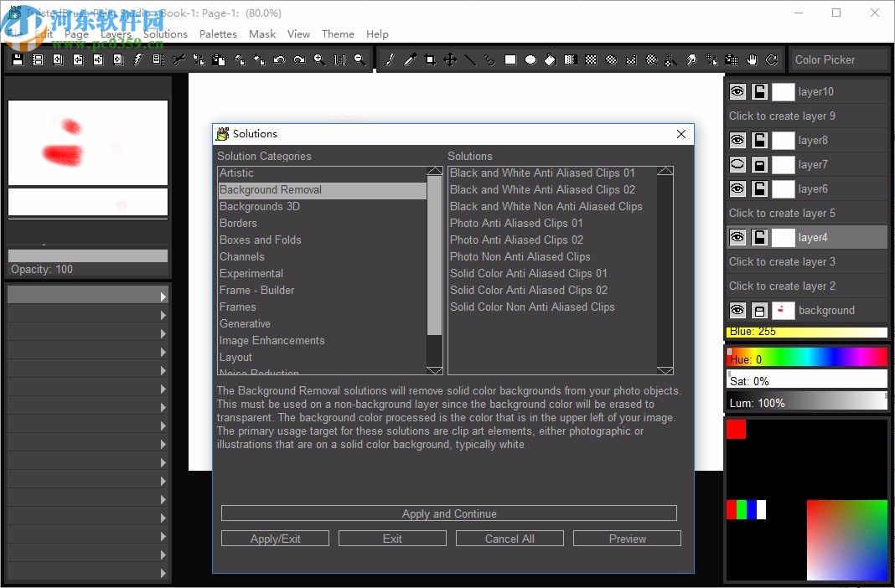Toggle the lock icon on layer4
Screen dimensions: 895x588
[759, 238]
